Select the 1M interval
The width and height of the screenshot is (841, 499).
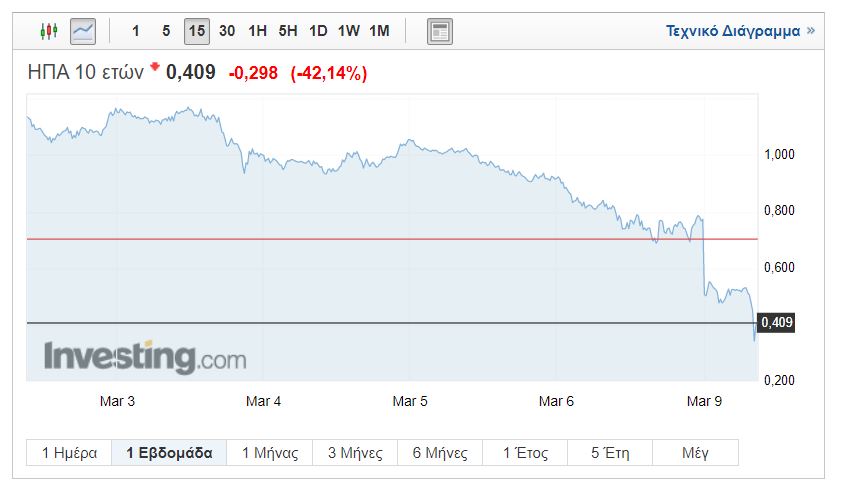click(x=379, y=31)
